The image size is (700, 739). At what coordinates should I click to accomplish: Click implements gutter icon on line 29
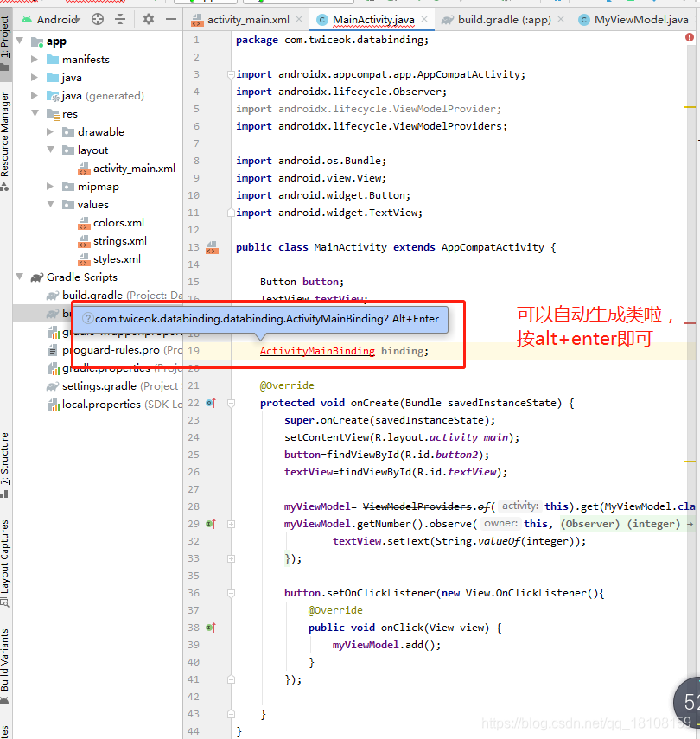tap(211, 524)
